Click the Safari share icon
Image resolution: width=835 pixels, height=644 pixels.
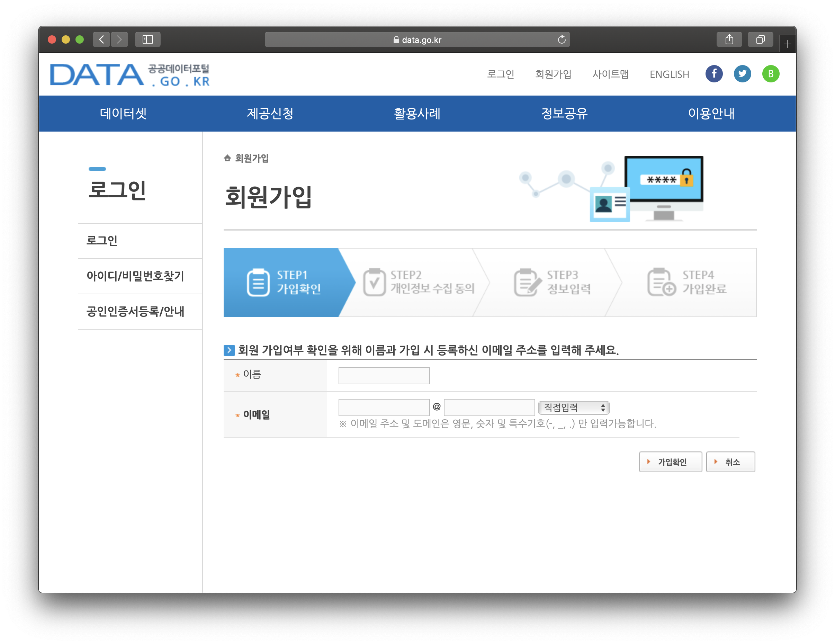click(x=729, y=39)
